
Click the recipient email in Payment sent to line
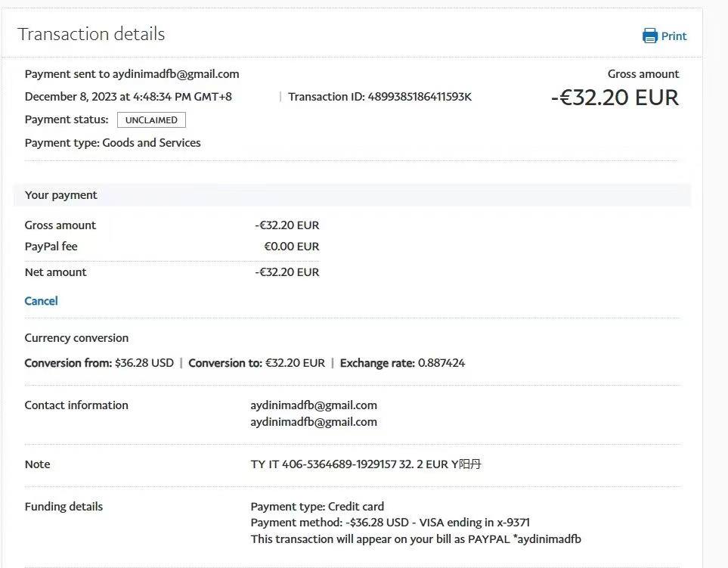[175, 74]
